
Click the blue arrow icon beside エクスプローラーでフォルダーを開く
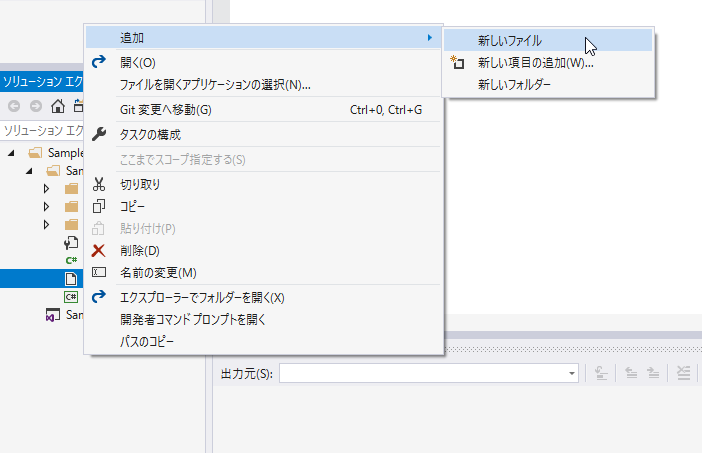coord(98,297)
